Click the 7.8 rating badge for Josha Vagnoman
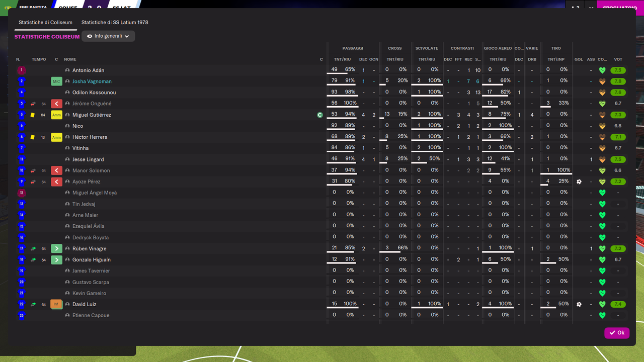 tap(618, 81)
